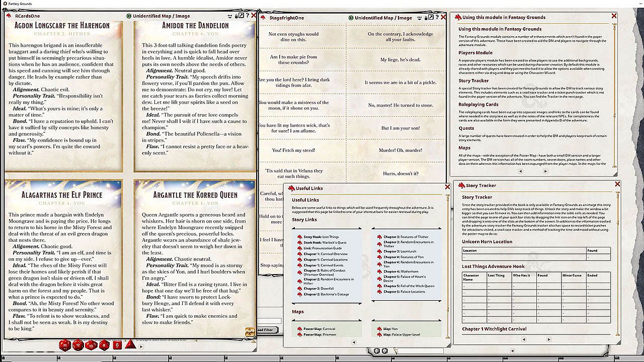644x362 pixels.
Task: Click the dragon link icon beside 'Using this module in Fantasy Grounds' title
Action: click(458, 17)
